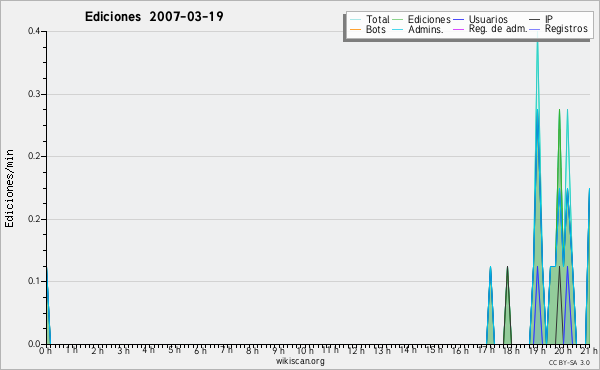Click the 0.4 y-axis value
Screen dimensions: 600x370
[34, 31]
